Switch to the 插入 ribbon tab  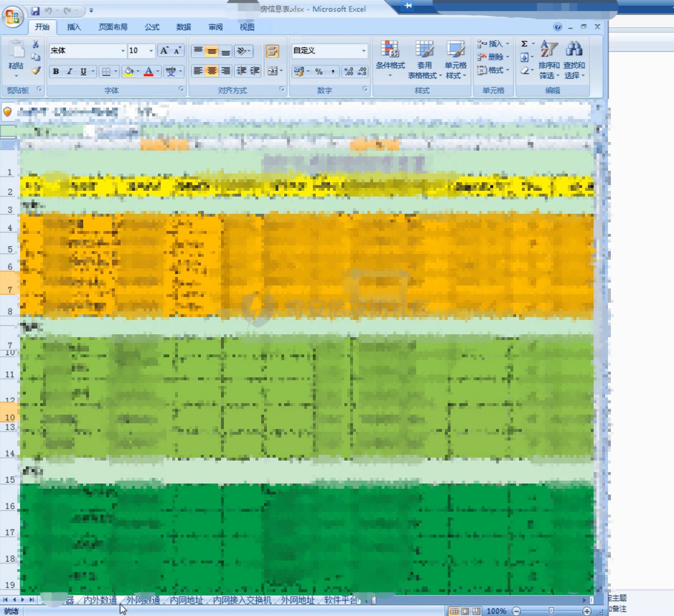pos(74,27)
